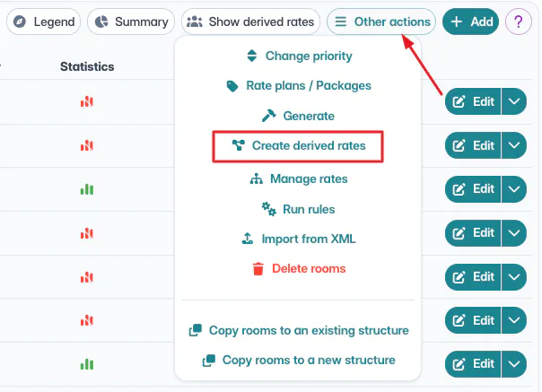Expand the chevron beside last Edit button
The image size is (542, 392).
(514, 364)
